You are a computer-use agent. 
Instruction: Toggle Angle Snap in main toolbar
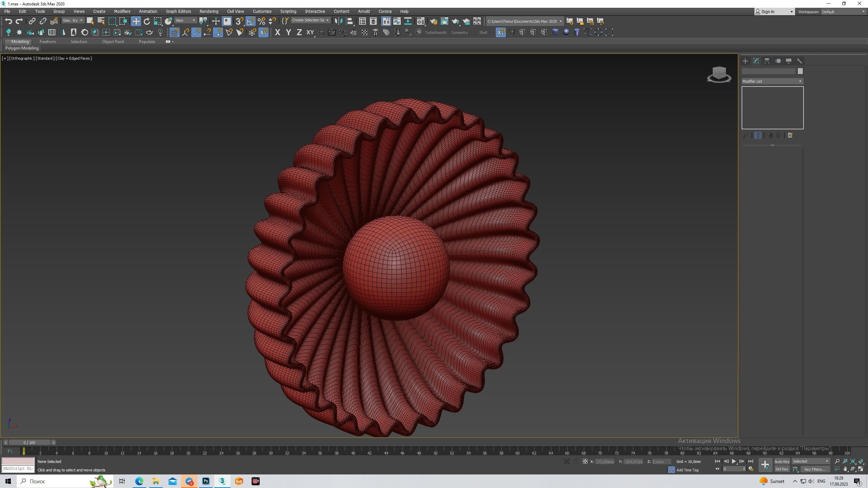(251, 21)
